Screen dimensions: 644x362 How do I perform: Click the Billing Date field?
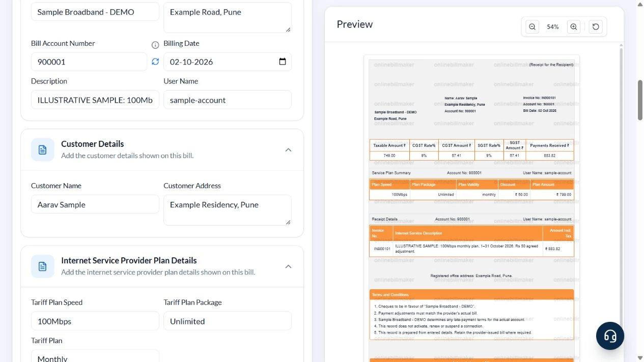[x=228, y=62]
